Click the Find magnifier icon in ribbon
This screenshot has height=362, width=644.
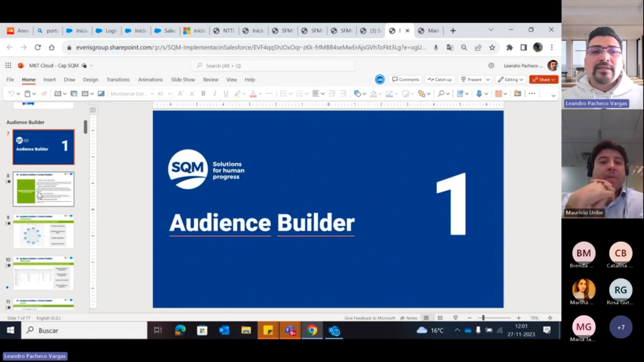[x=441, y=94]
